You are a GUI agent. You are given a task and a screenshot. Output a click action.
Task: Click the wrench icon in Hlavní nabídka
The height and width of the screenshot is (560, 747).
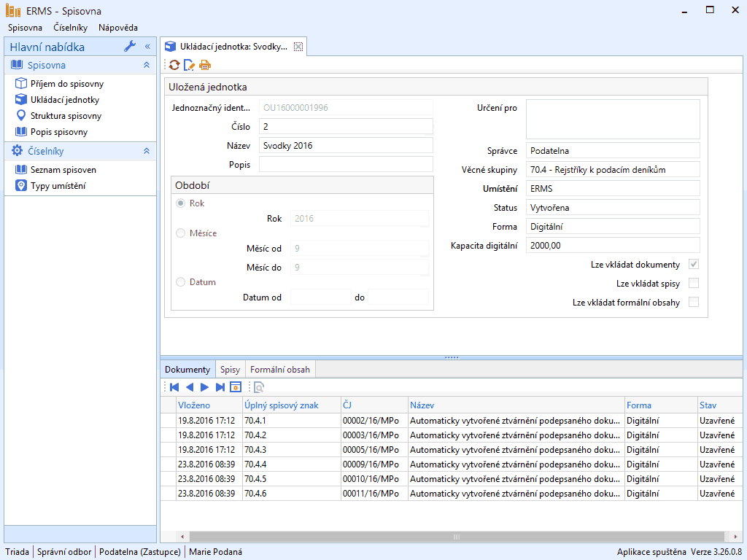pos(130,47)
